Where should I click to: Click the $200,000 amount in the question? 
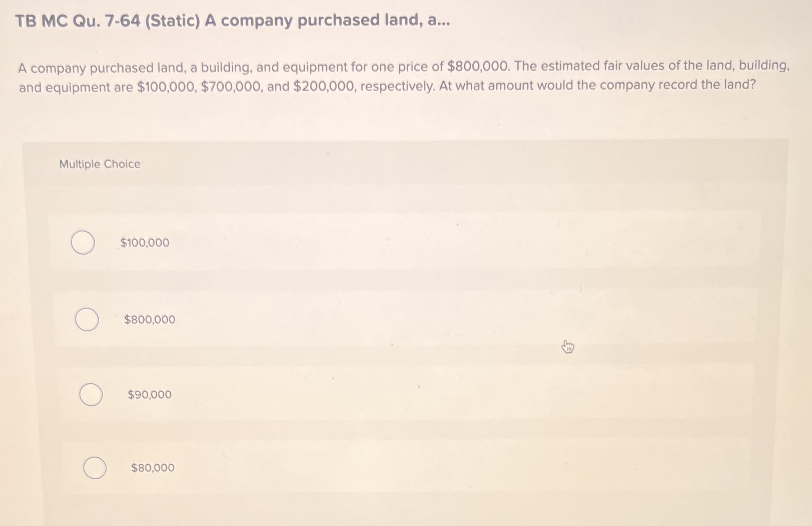(x=323, y=85)
